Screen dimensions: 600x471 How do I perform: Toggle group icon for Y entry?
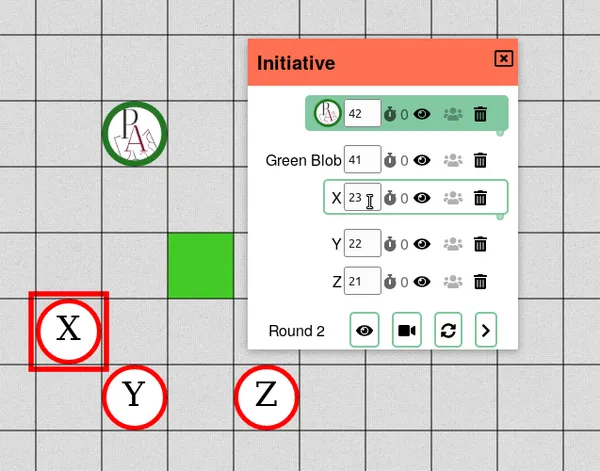pyautogui.click(x=453, y=244)
